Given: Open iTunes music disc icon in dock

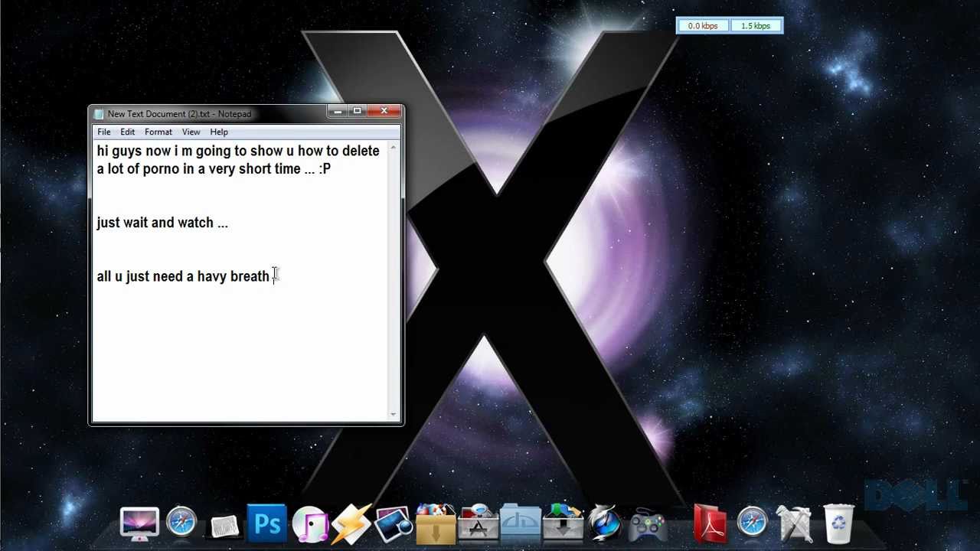Looking at the screenshot, I should (310, 525).
